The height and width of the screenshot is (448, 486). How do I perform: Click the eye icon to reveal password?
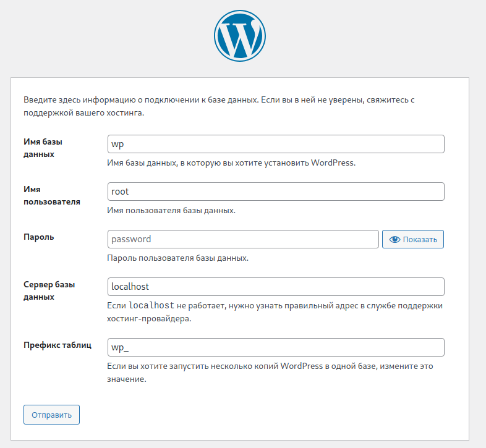tap(394, 239)
